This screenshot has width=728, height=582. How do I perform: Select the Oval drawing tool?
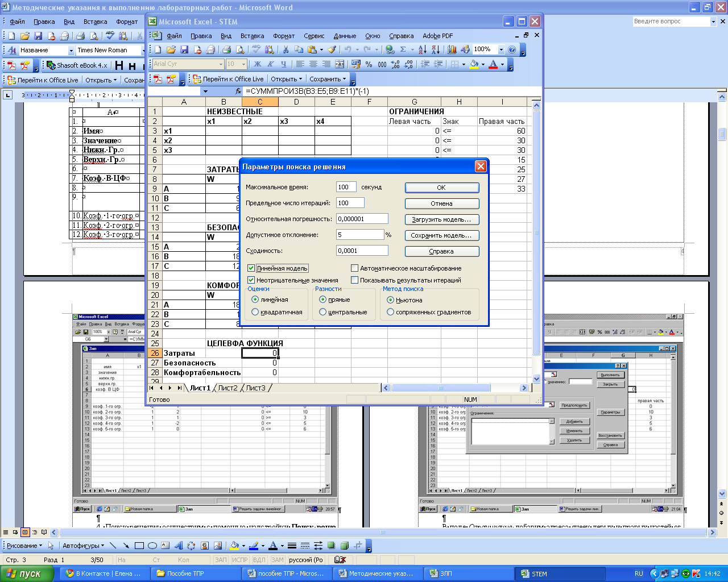point(152,546)
